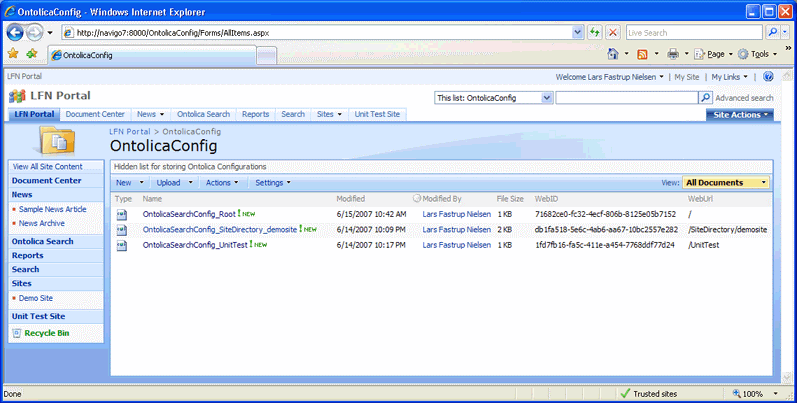Image resolution: width=797 pixels, height=403 pixels.
Task: Expand the My Links dropdown
Action: (729, 77)
